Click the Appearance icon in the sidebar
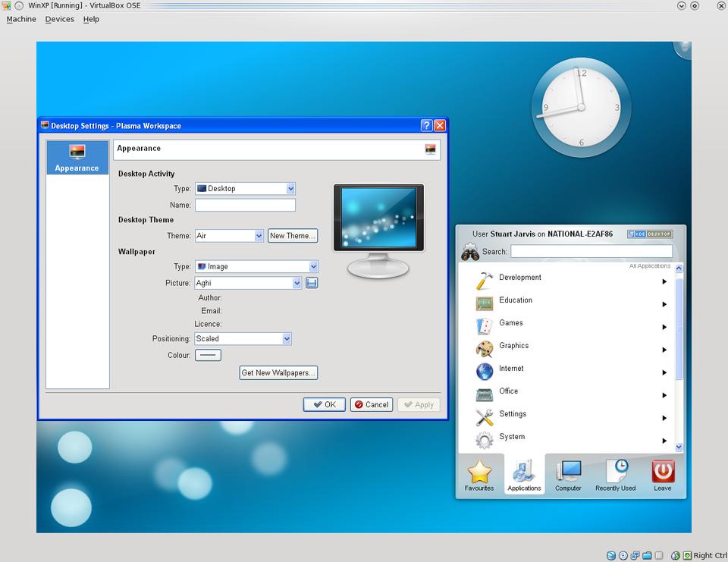The height and width of the screenshot is (562, 728). tap(77, 157)
